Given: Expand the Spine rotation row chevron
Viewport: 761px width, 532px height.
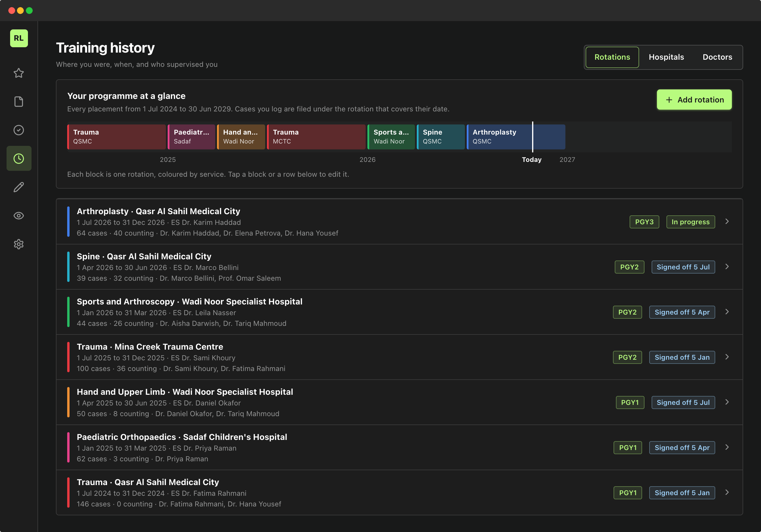Looking at the screenshot, I should (727, 267).
